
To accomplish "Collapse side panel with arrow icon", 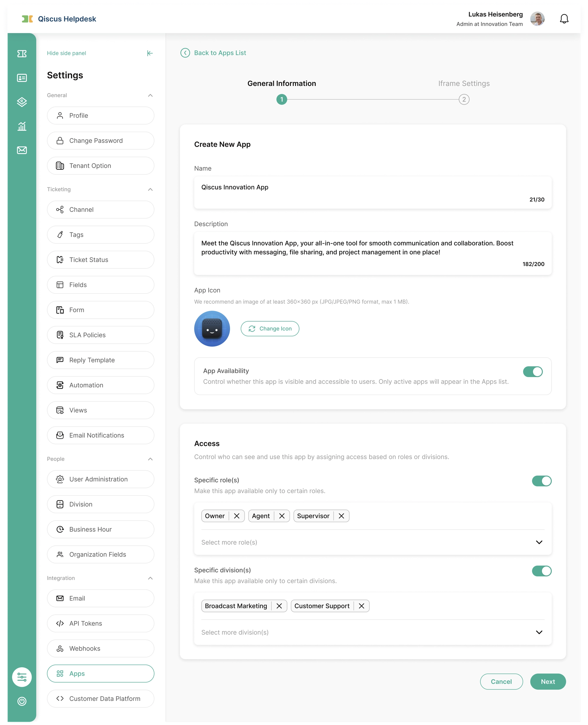I will tap(150, 53).
